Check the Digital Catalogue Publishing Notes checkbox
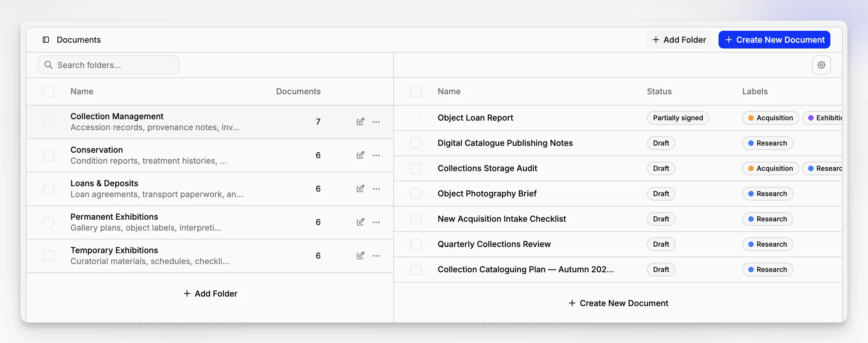 pos(416,143)
